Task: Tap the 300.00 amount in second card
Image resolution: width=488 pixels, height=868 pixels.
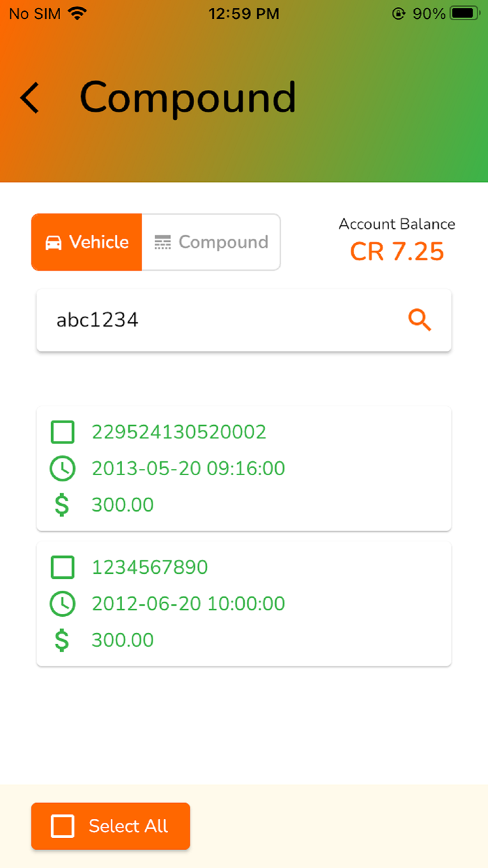Action: [123, 640]
